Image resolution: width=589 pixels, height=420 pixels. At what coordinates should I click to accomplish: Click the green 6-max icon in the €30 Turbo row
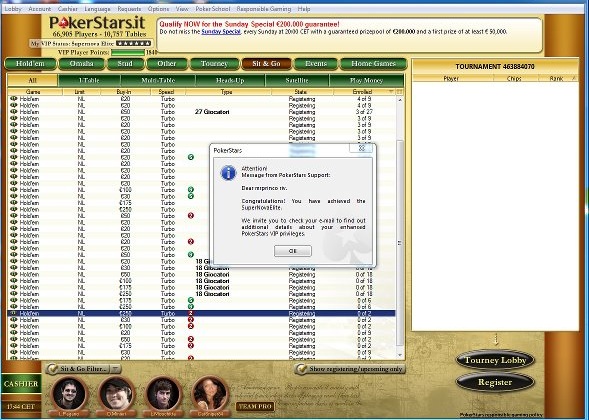191,196
